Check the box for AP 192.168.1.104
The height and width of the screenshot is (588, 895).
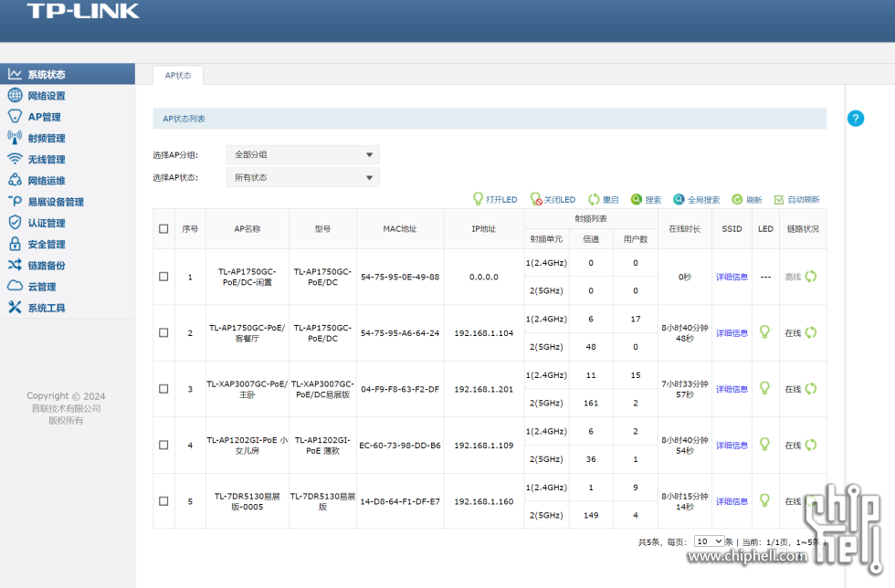click(x=163, y=333)
